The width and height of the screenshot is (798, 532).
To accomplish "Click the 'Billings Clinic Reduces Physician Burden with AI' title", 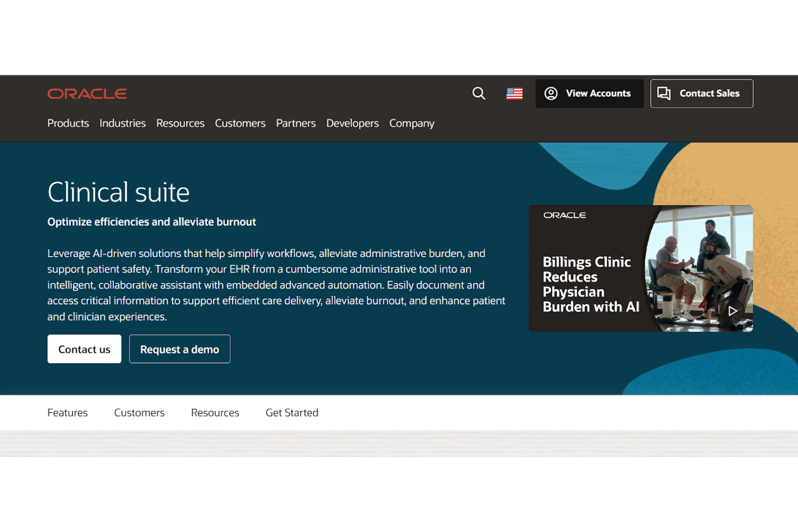I will tap(590, 284).
